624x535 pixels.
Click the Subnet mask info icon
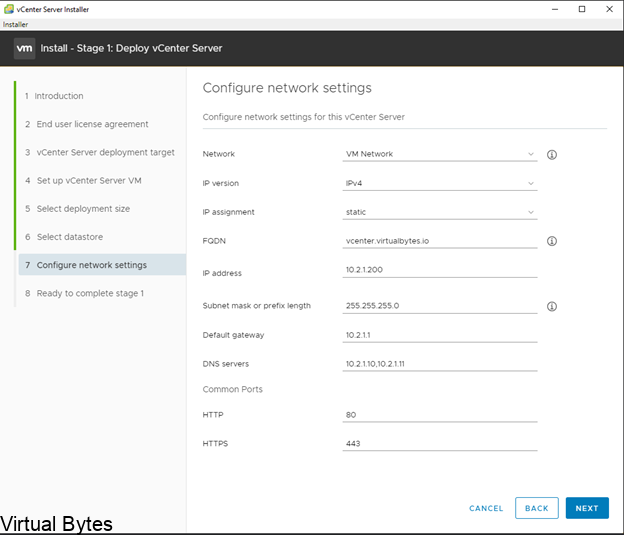coord(552,306)
